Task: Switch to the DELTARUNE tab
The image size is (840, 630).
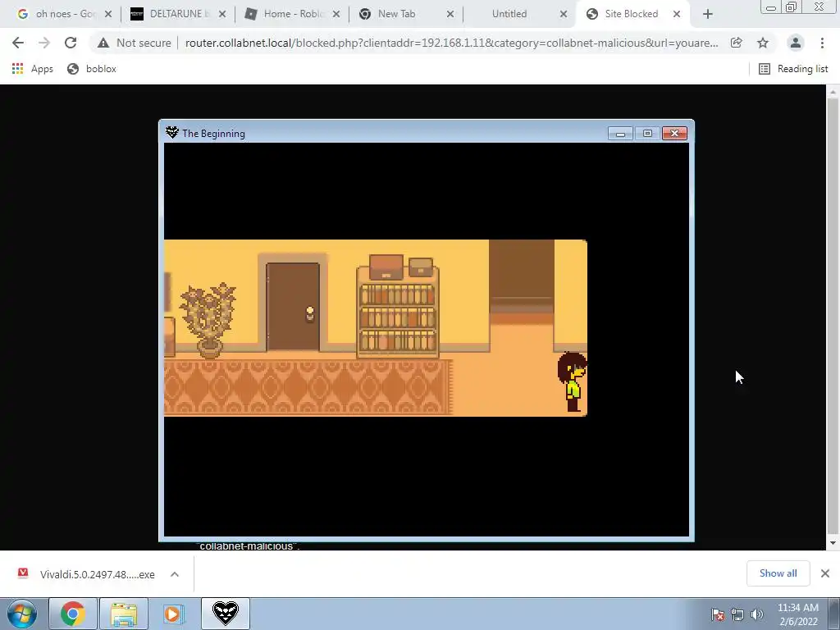Action: [177, 14]
